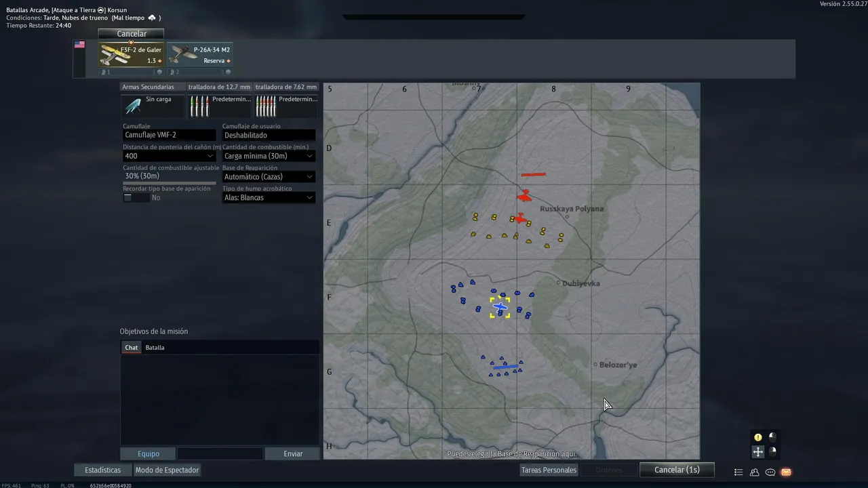Expand the Alas: Blancas smoke type dropdown
The width and height of the screenshot is (868, 488).
click(x=269, y=198)
